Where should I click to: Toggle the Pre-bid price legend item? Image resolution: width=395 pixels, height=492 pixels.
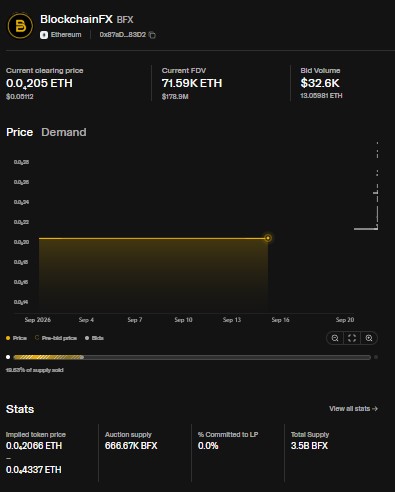[56, 338]
